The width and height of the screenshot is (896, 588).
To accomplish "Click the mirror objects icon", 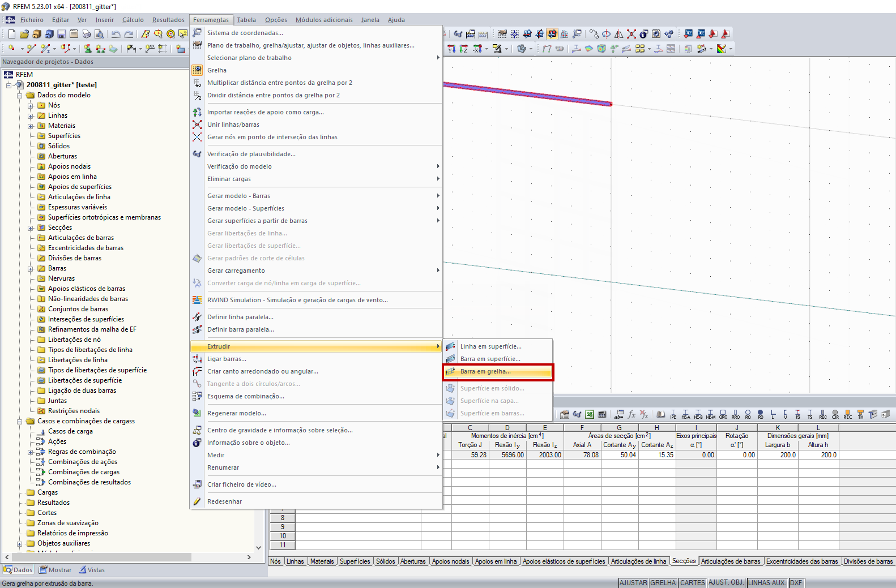I will 619,34.
